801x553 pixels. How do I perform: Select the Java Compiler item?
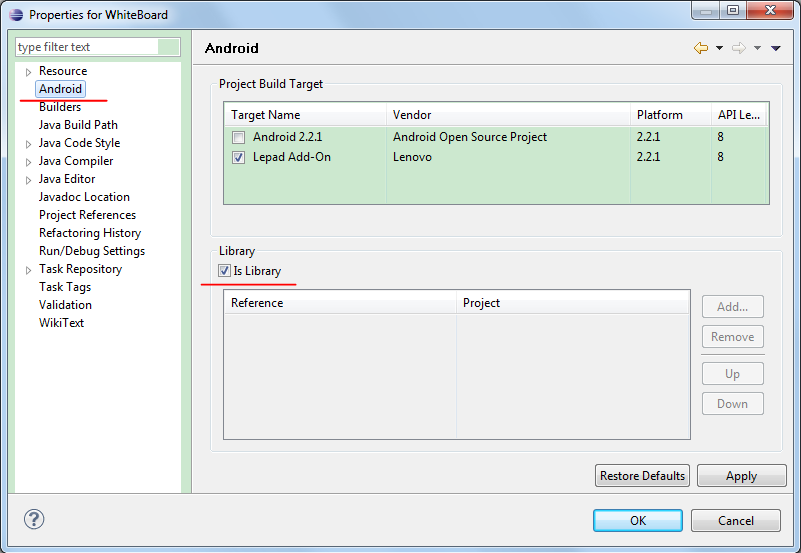tap(76, 161)
